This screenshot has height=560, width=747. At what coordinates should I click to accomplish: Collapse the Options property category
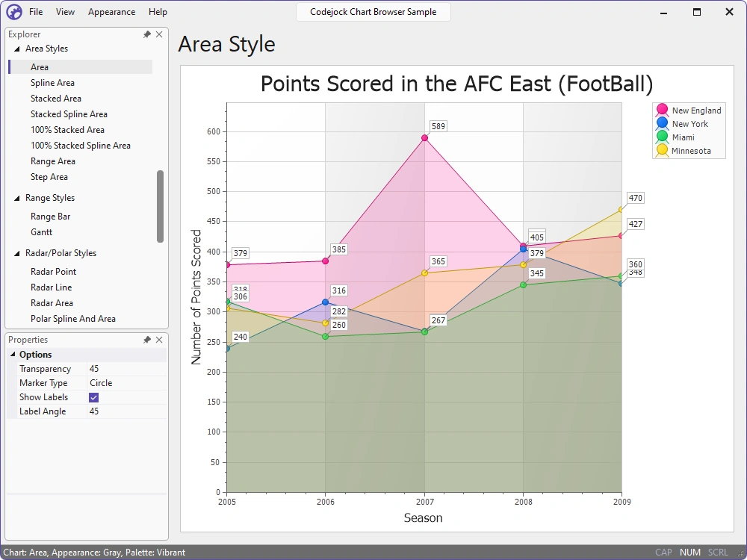click(13, 354)
